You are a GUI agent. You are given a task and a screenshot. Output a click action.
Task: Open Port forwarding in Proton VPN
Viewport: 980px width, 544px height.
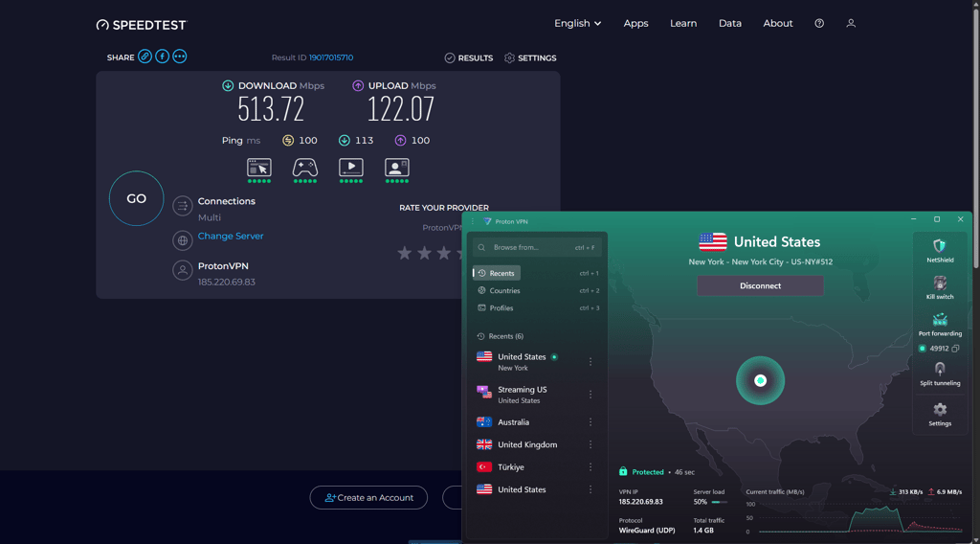click(940, 325)
